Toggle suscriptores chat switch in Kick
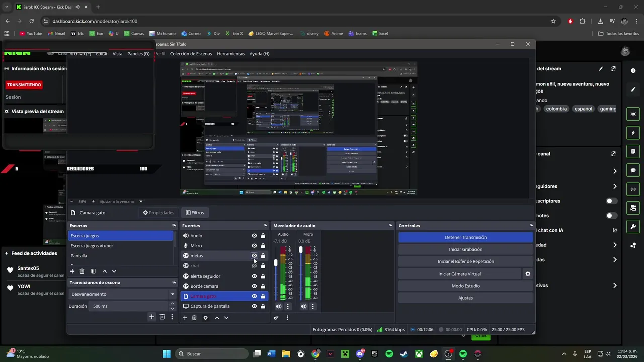644x362 pixels. 611,201
